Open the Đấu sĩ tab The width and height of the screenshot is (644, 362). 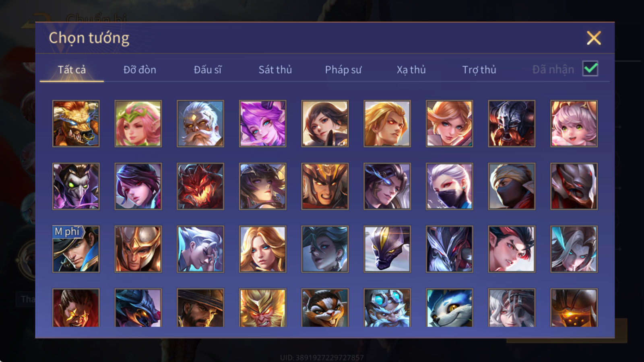pos(208,70)
